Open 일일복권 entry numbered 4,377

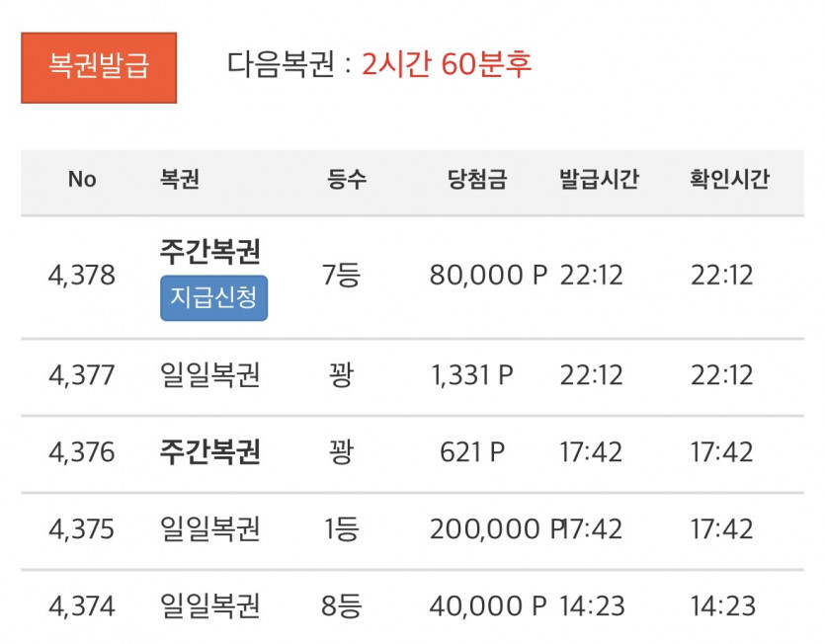point(209,376)
